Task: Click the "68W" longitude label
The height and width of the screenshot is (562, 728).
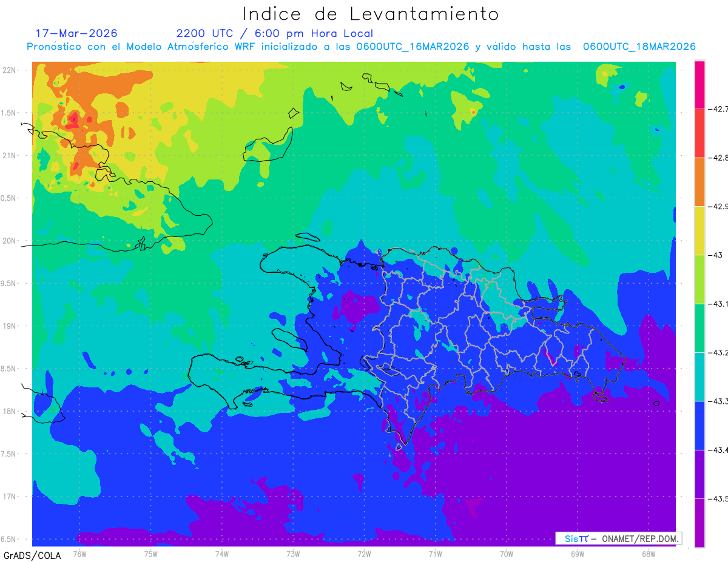Action: (649, 554)
